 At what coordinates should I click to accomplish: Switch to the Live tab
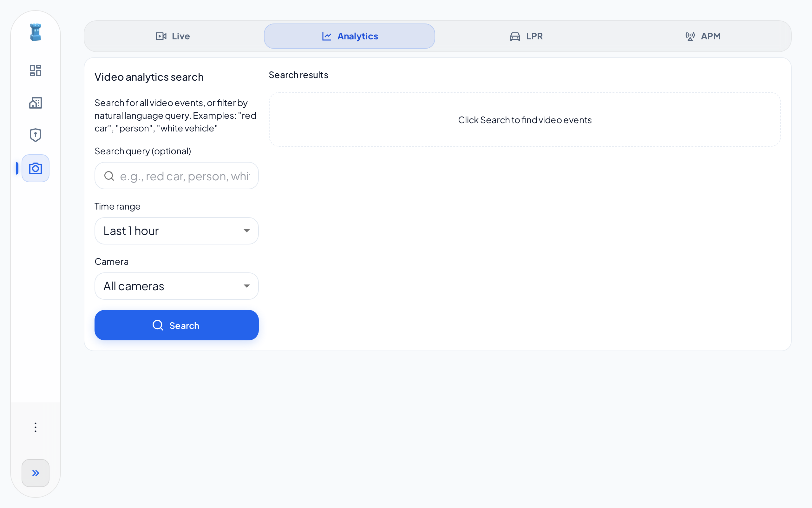click(x=173, y=36)
